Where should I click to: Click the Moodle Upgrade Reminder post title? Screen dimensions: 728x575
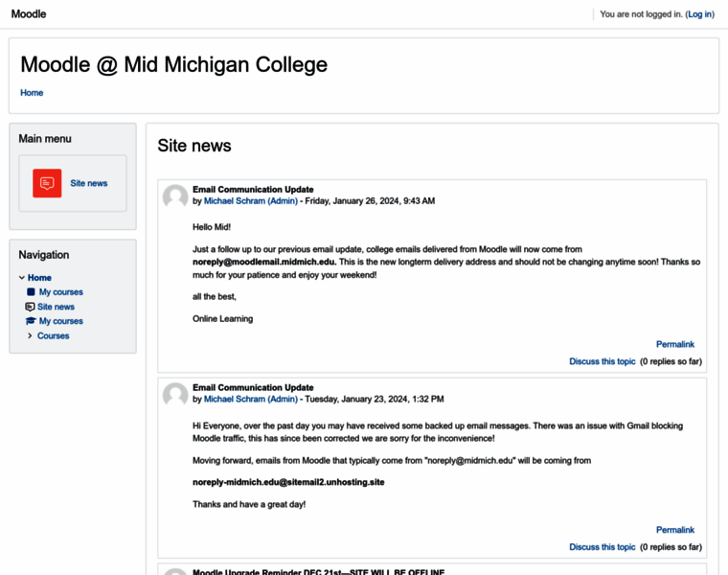tap(318, 572)
